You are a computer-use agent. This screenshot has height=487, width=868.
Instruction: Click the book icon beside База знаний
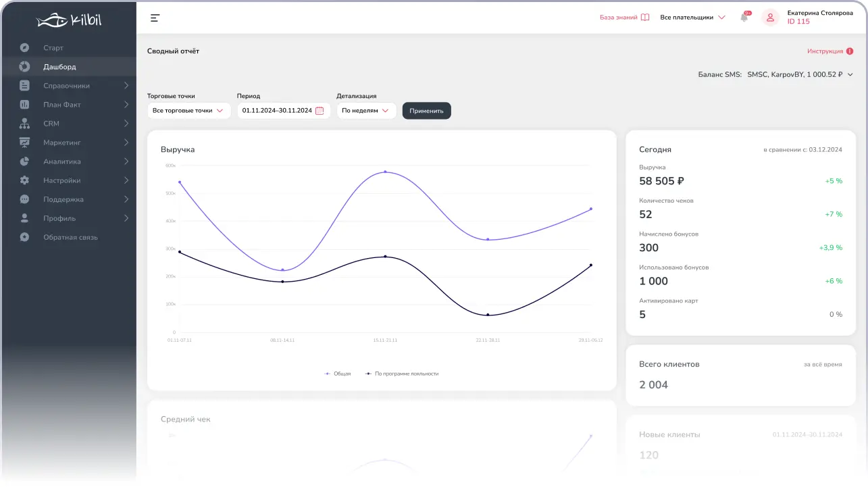(645, 18)
